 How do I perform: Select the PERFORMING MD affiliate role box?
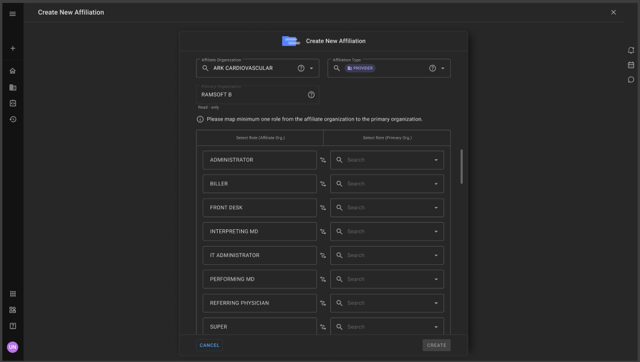click(x=260, y=279)
